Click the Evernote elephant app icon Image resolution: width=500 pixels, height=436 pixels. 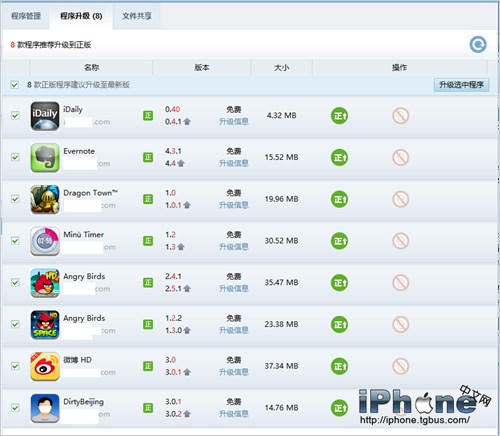tap(45, 157)
